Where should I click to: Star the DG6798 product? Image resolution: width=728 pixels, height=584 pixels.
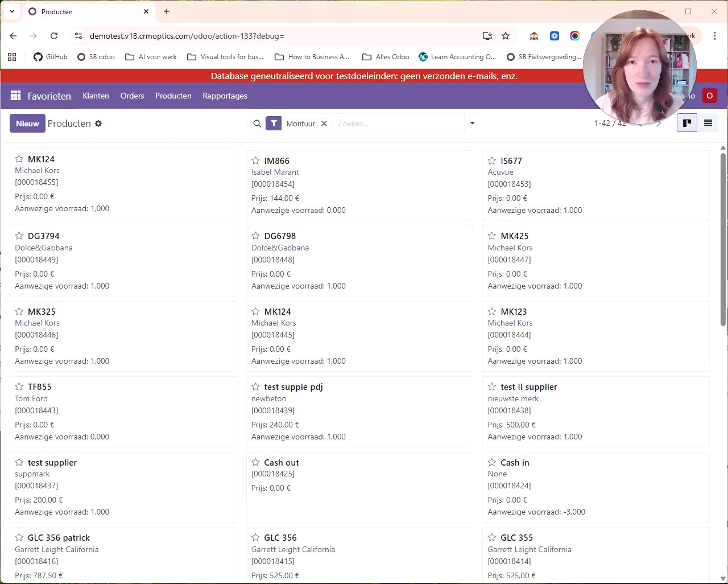coord(255,236)
